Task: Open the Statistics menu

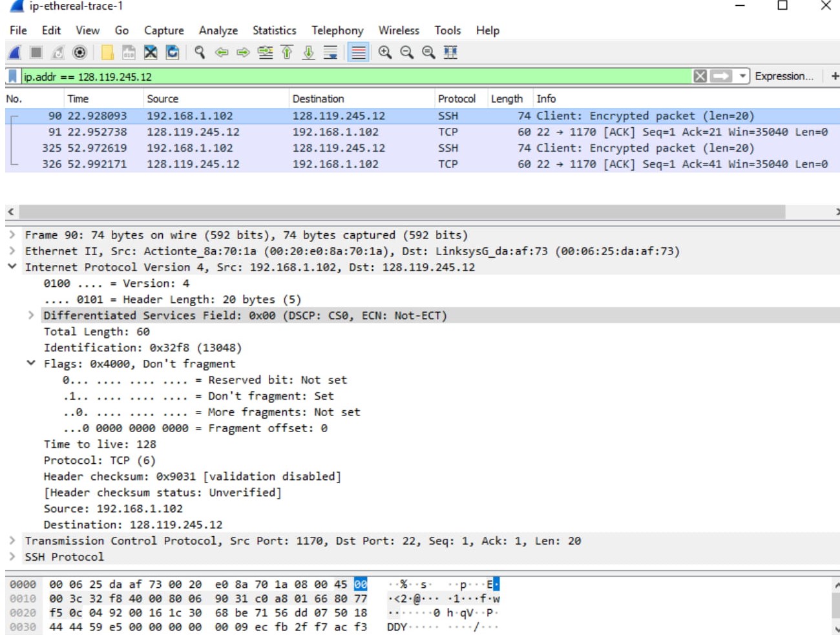Action: point(274,30)
